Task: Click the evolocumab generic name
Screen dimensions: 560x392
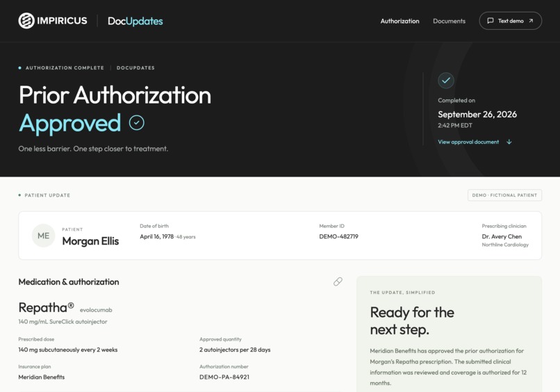Action: point(96,310)
